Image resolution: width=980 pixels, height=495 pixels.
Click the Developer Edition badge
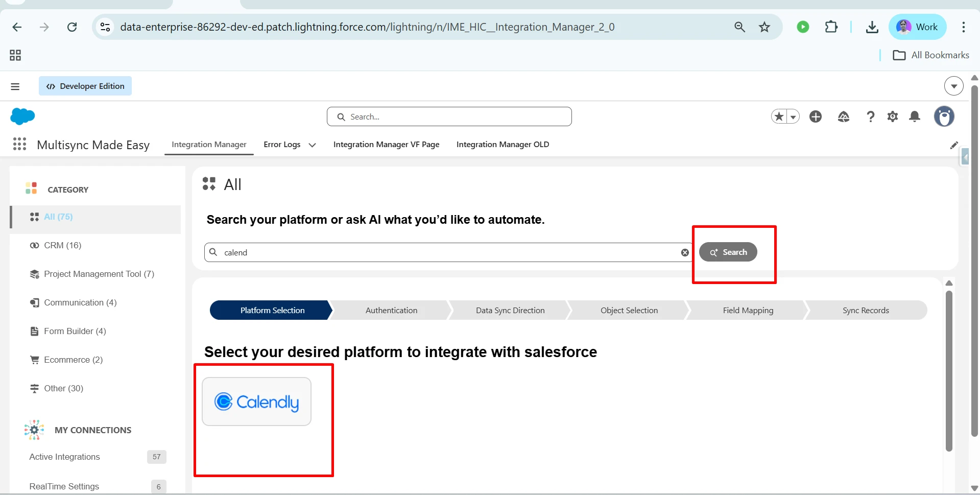[85, 86]
